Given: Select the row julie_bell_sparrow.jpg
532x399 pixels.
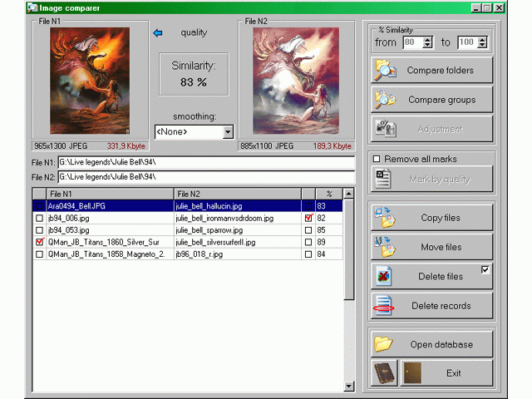Looking at the screenshot, I should pyautogui.click(x=188, y=230).
